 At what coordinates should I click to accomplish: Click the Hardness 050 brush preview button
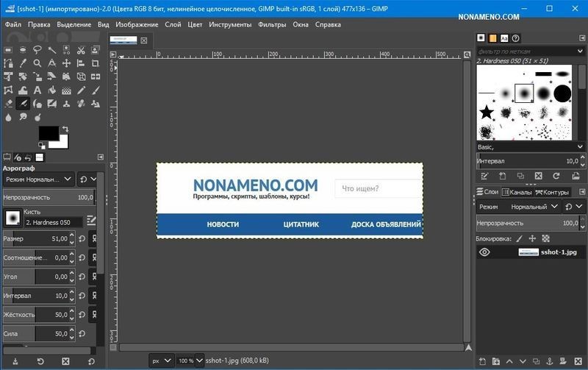[12, 218]
